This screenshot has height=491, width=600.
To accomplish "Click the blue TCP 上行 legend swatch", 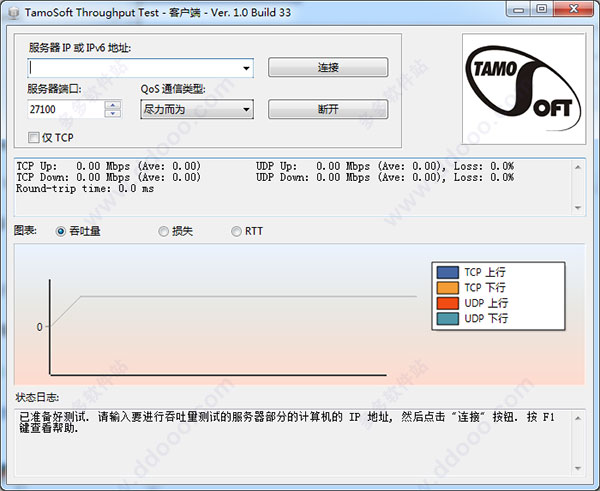I will point(448,272).
